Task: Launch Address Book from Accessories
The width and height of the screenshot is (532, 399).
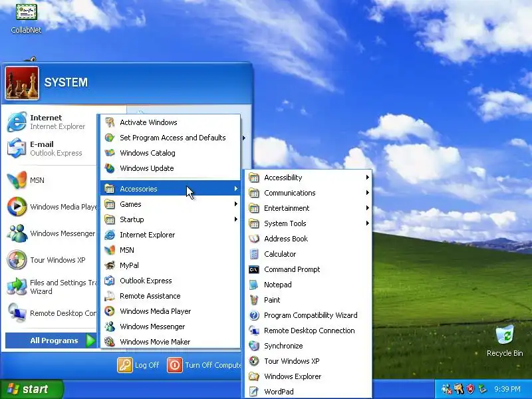Action: pos(308,239)
